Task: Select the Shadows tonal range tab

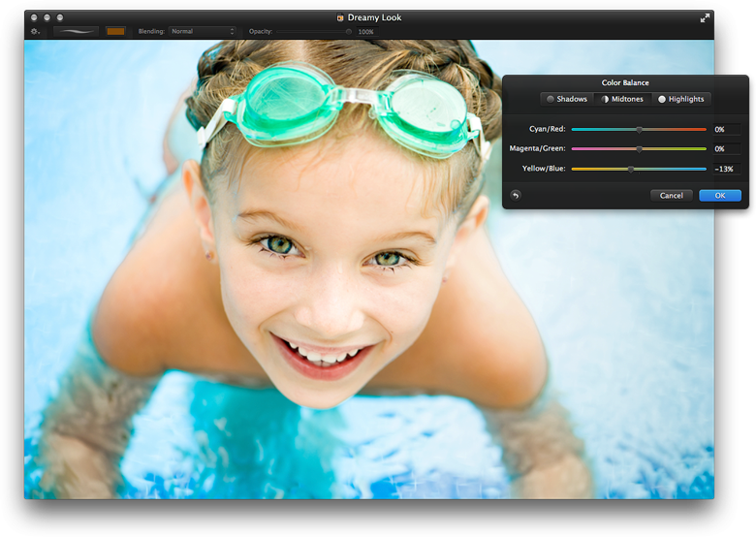Action: point(567,99)
